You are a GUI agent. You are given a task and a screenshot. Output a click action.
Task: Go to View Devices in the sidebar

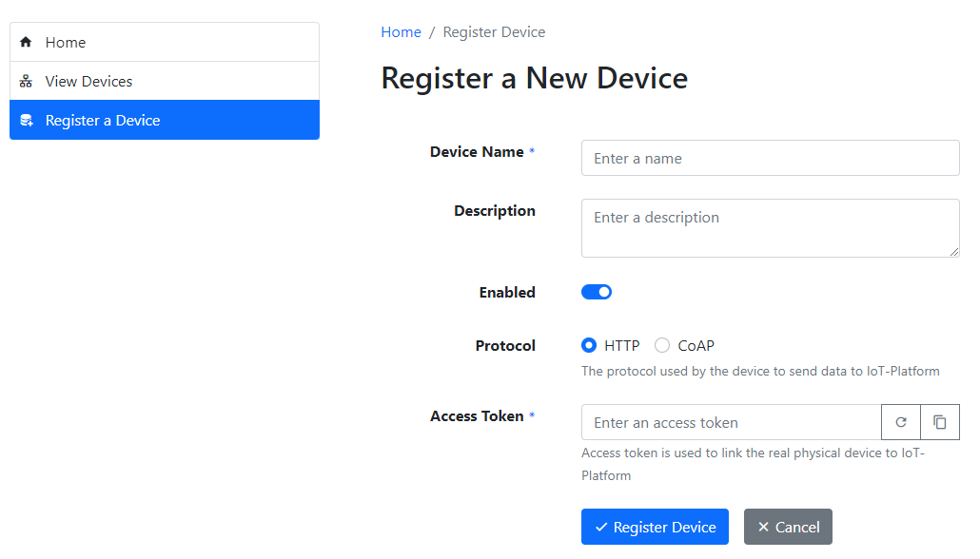[x=164, y=82]
